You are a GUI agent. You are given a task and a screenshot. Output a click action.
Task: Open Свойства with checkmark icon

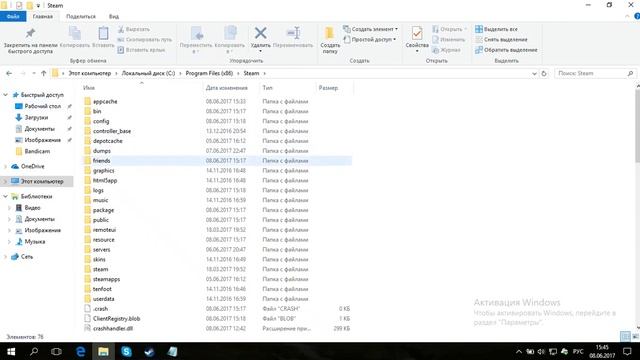(x=417, y=33)
